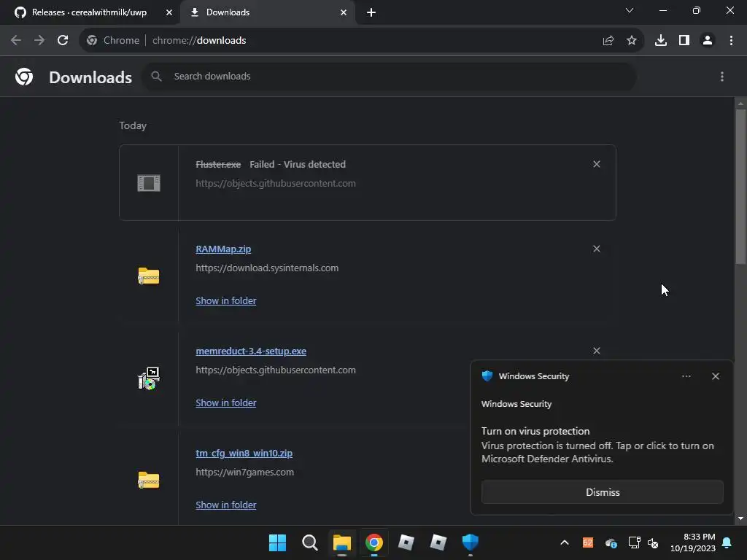Bookmark this page with star icon
Image resolution: width=747 pixels, height=560 pixels.
click(x=631, y=41)
